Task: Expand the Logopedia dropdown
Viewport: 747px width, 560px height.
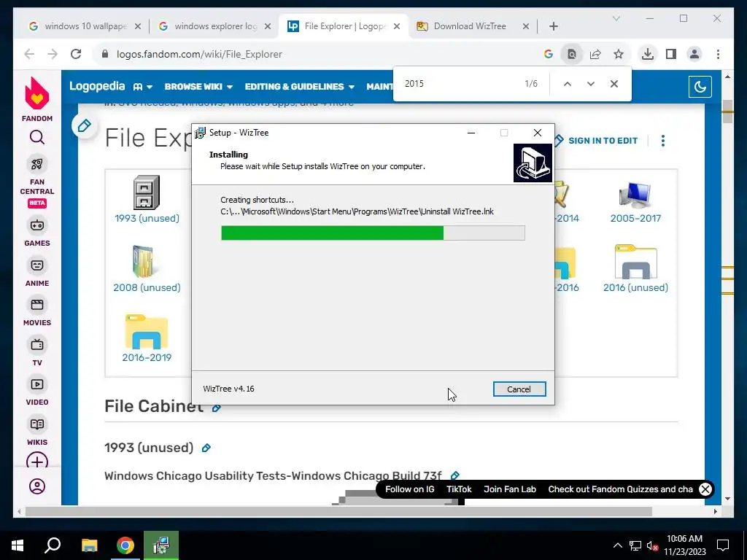Action: coord(143,87)
